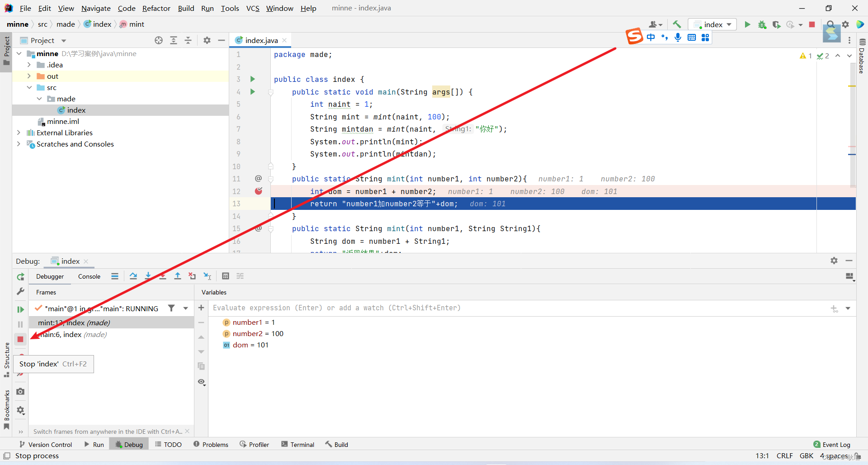Click Modify Run Configuration wrench icon

[x=20, y=291]
